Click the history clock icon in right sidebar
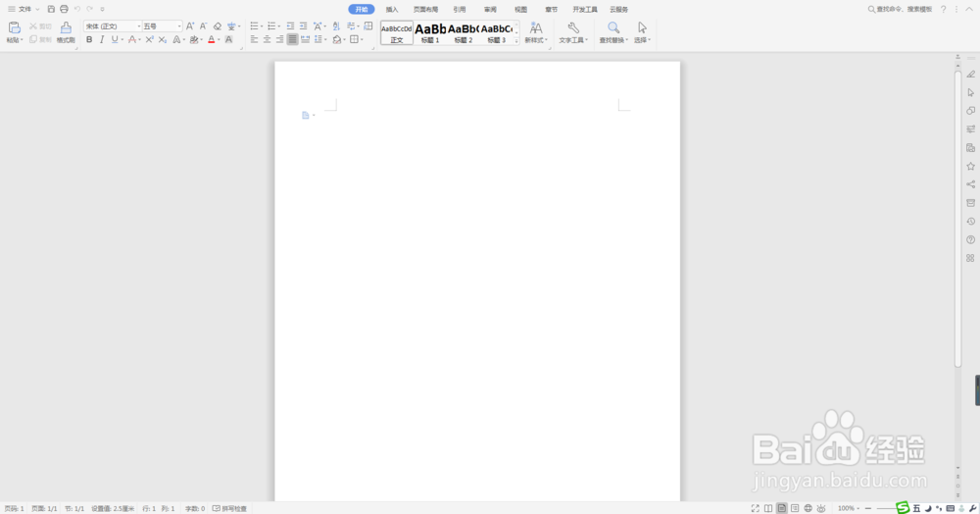 pos(970,222)
